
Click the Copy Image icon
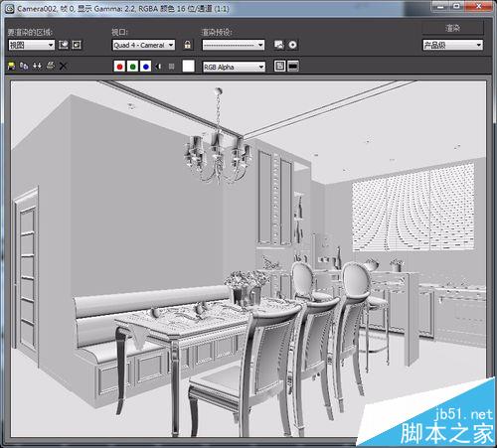[x=24, y=66]
